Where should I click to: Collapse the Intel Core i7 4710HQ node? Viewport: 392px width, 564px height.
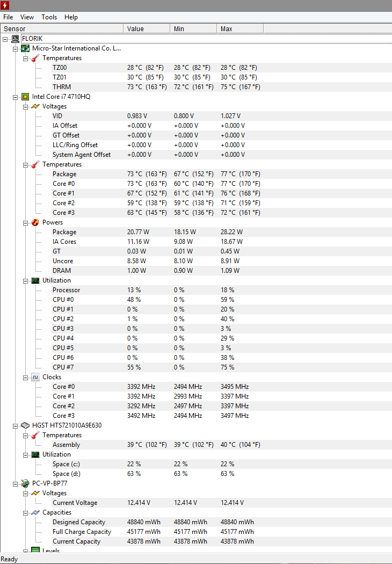click(15, 97)
